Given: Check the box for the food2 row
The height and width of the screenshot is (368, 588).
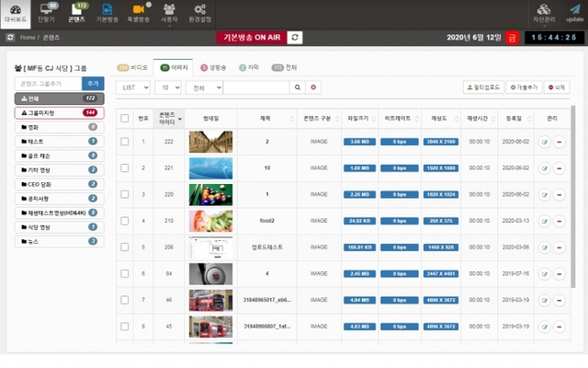Looking at the screenshot, I should (x=125, y=221).
